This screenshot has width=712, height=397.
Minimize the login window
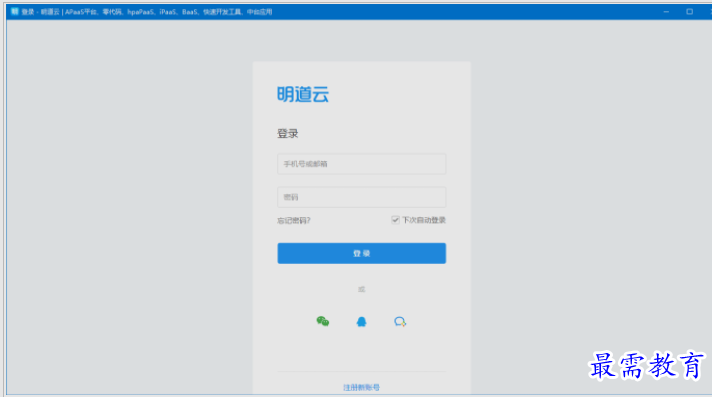coord(666,12)
